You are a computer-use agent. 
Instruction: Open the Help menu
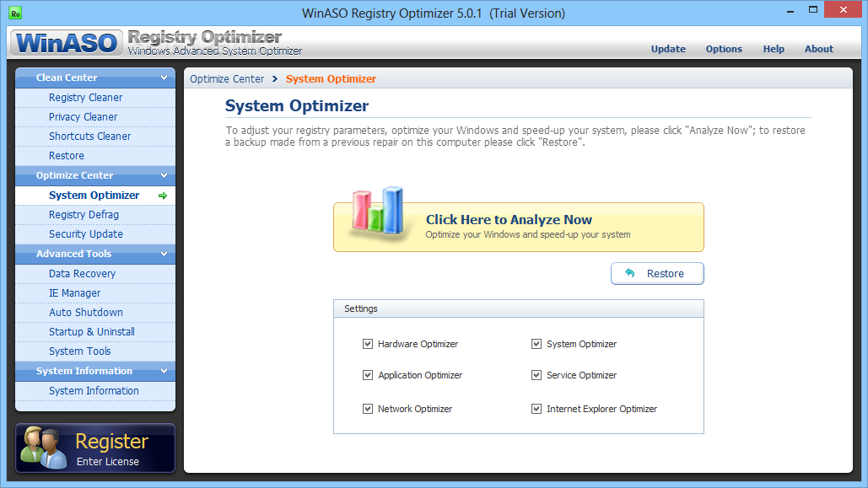(774, 49)
